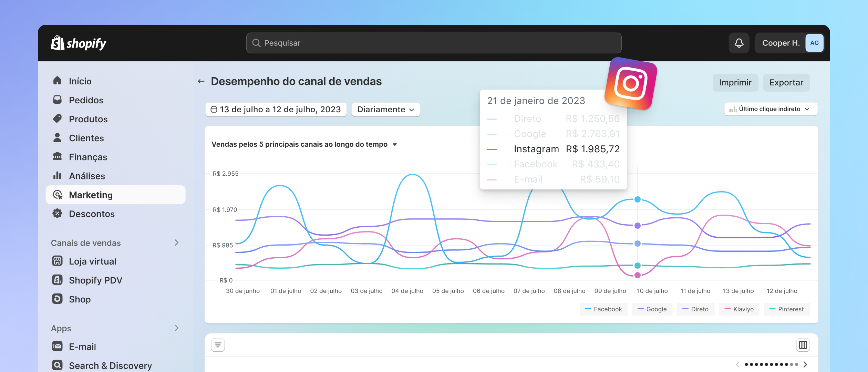Go back using the arrow beside title

click(201, 81)
